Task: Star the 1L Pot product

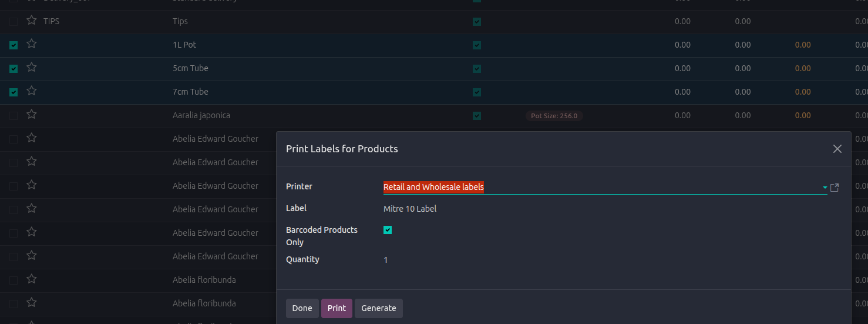Action: point(32,44)
